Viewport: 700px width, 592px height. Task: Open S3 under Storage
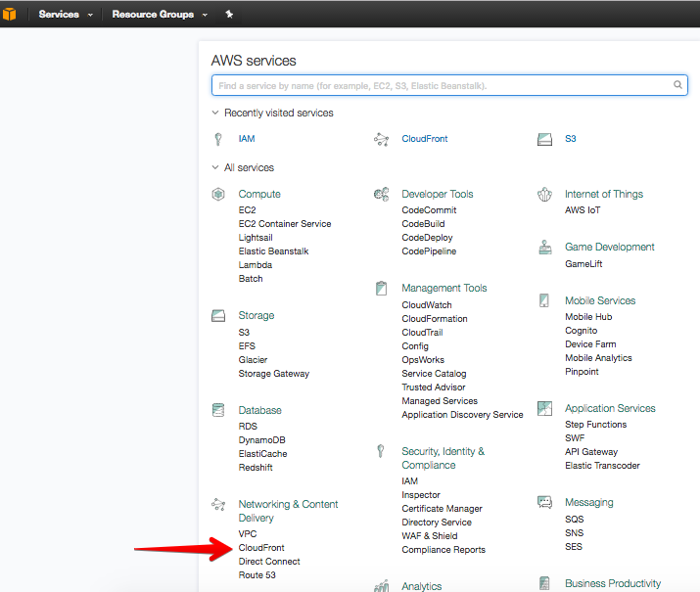244,333
